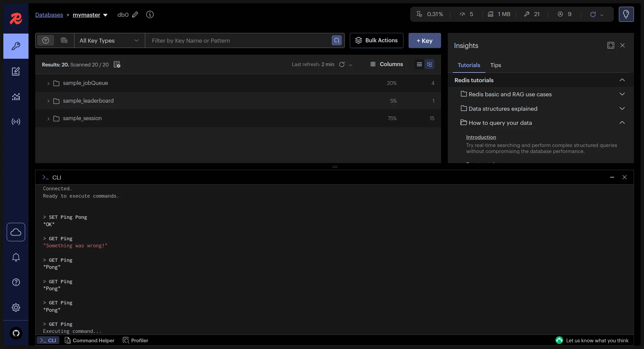The width and height of the screenshot is (644, 349).
Task: Open the Analysis Tools sidebar icon
Action: pos(16,97)
